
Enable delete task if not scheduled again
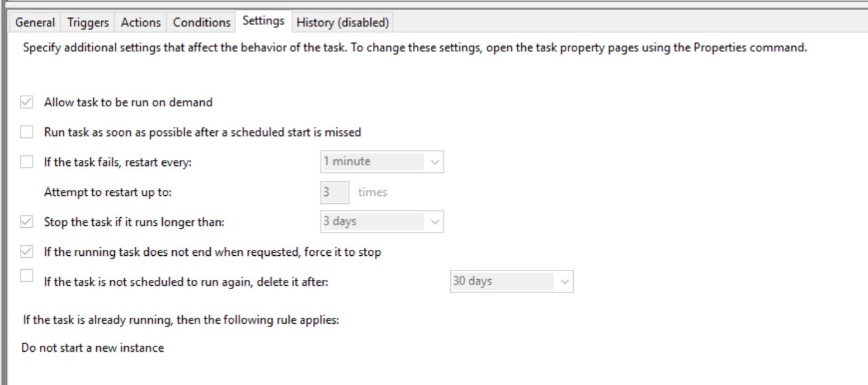coord(27,276)
